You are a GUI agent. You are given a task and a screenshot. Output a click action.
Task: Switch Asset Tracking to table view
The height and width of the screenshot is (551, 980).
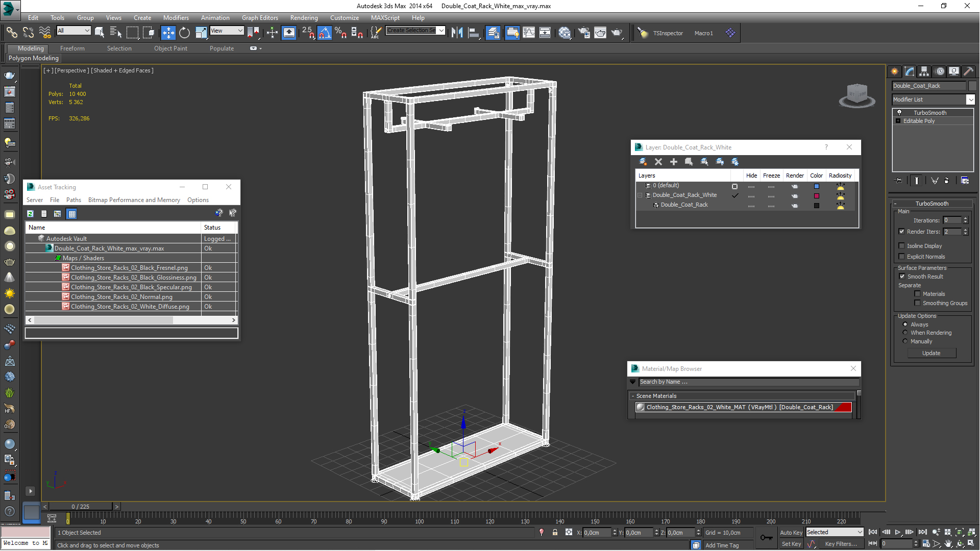click(72, 214)
